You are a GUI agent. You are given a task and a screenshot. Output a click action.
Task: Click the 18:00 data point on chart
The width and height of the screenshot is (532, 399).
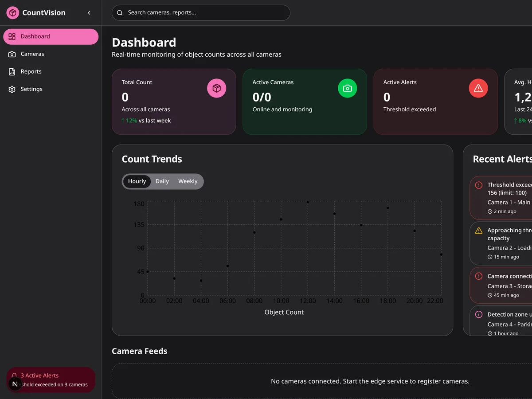[388, 208]
